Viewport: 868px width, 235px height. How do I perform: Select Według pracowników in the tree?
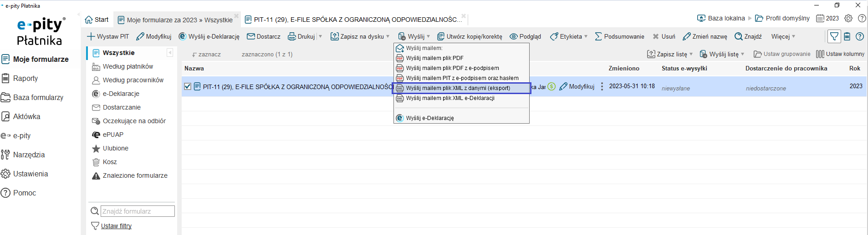pyautogui.click(x=128, y=80)
